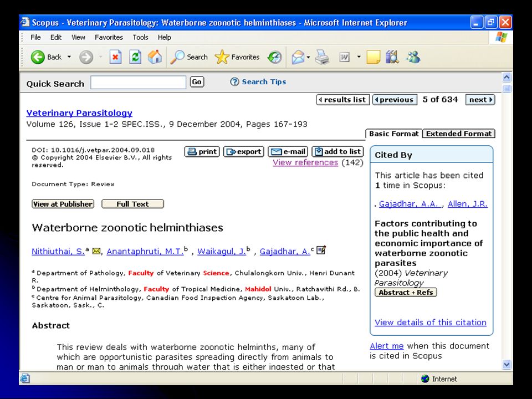
Task: Open the Tools menu
Action: pos(140,37)
